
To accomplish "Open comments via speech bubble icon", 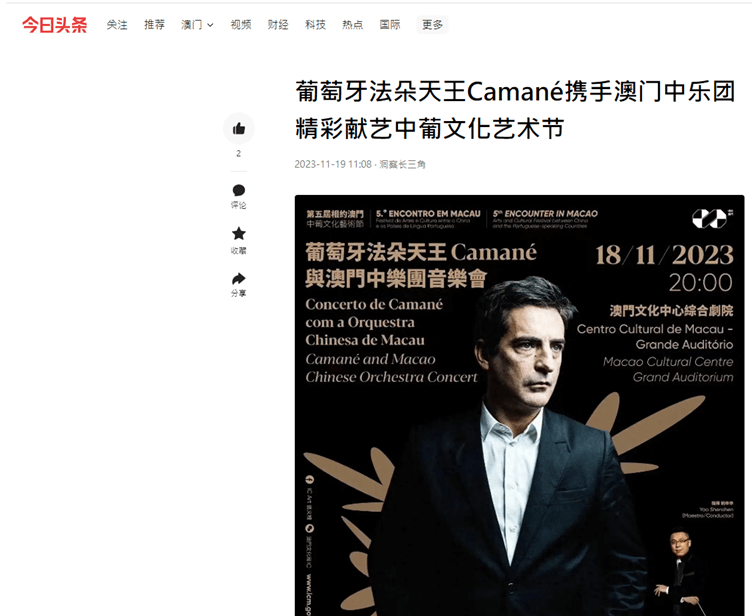I will [x=239, y=190].
